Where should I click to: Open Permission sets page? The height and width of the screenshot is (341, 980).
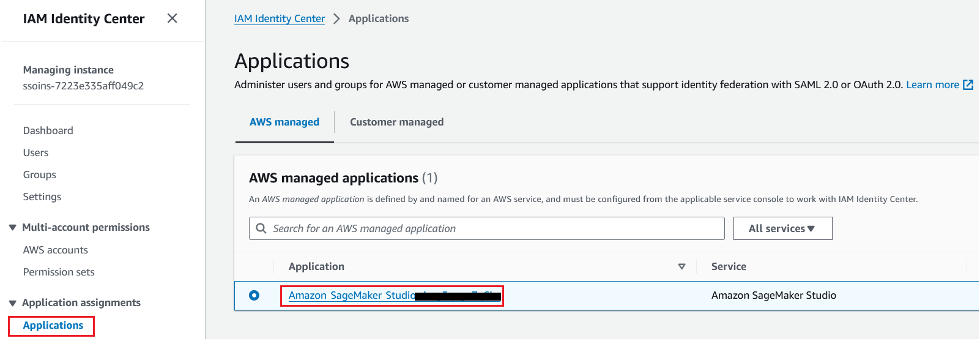point(59,272)
